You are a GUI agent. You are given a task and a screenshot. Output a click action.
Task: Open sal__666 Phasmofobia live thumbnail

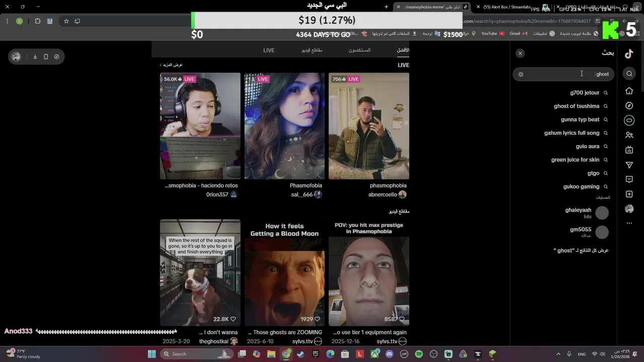point(284,126)
